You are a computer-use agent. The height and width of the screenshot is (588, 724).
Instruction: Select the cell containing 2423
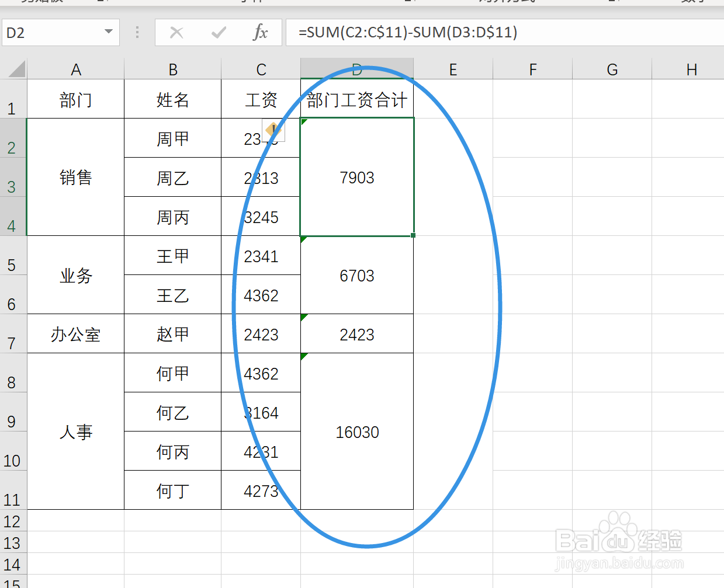(356, 334)
